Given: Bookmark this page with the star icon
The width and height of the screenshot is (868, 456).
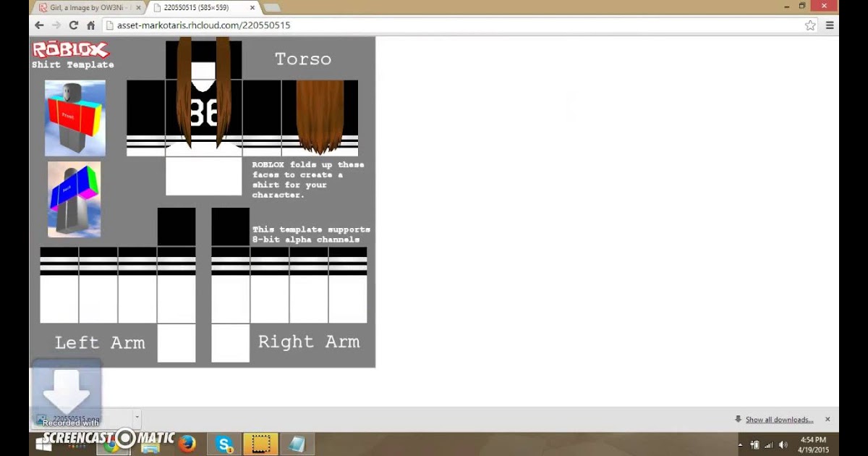Looking at the screenshot, I should click(x=810, y=25).
